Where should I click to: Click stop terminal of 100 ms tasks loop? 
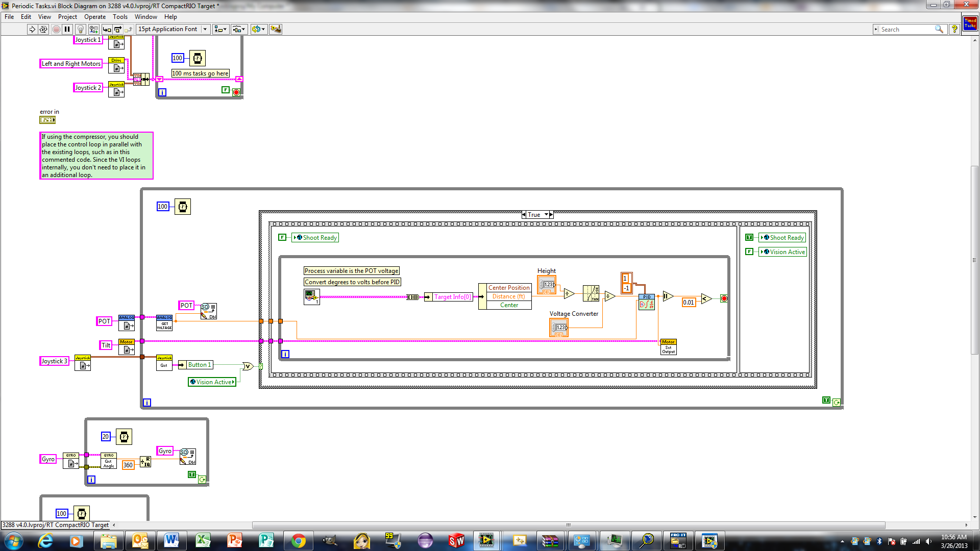[236, 92]
